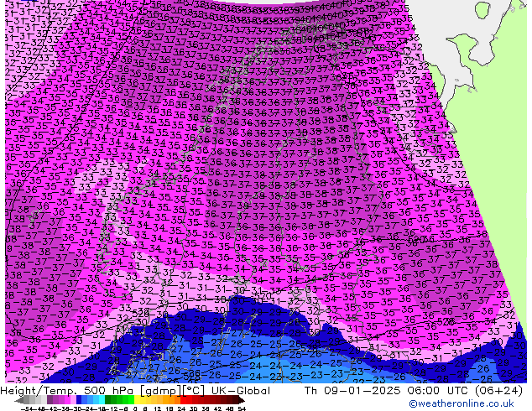The width and height of the screenshot is (532, 411).
Task: Click the ©weatheronline.co.uk link
Action: (x=462, y=403)
